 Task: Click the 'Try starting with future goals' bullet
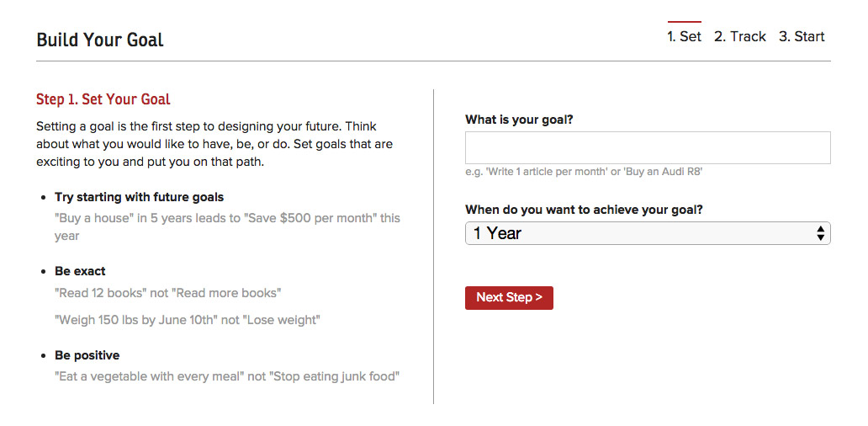[x=139, y=197]
